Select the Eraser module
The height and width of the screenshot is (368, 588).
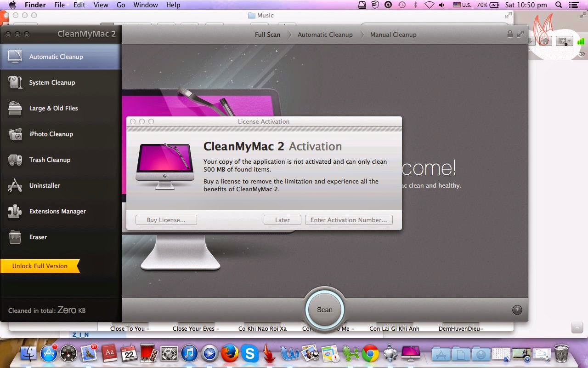61,237
